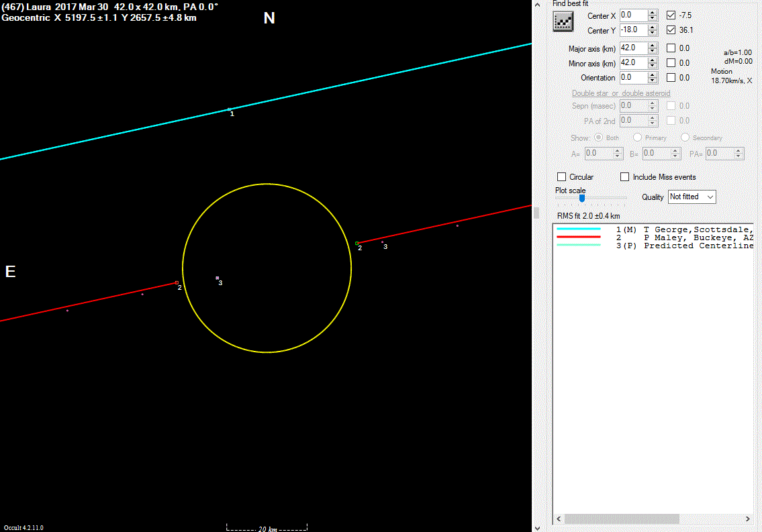Decrease Center Y using the down arrow
Image resolution: width=762 pixels, height=532 pixels.
653,33
